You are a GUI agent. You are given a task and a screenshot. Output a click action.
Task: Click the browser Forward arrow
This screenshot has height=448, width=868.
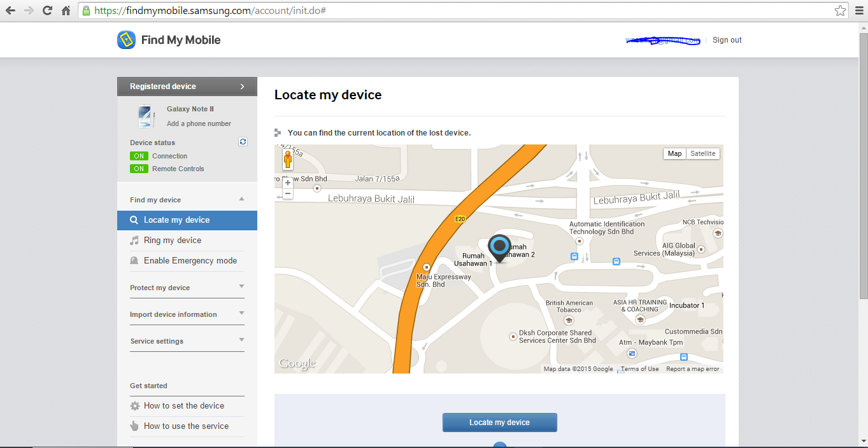[x=29, y=11]
